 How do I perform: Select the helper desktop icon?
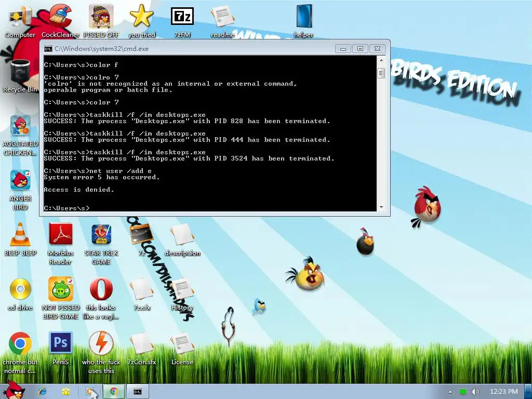(x=303, y=21)
